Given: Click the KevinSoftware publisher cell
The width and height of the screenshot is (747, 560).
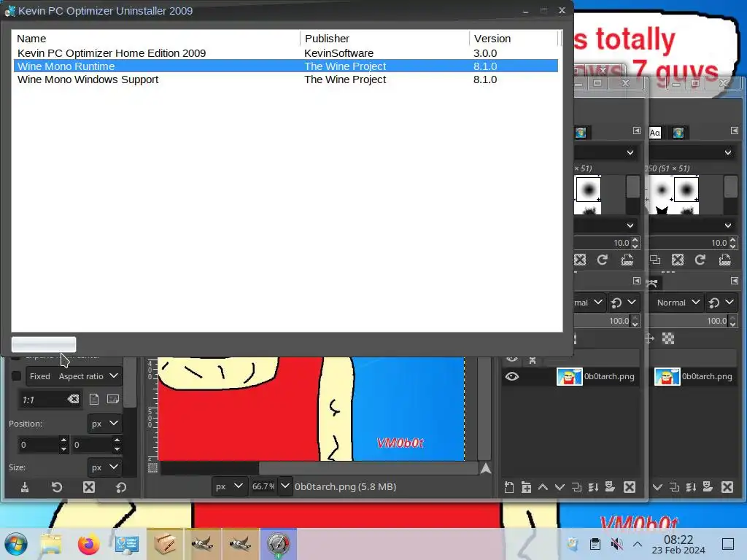Looking at the screenshot, I should pos(338,52).
